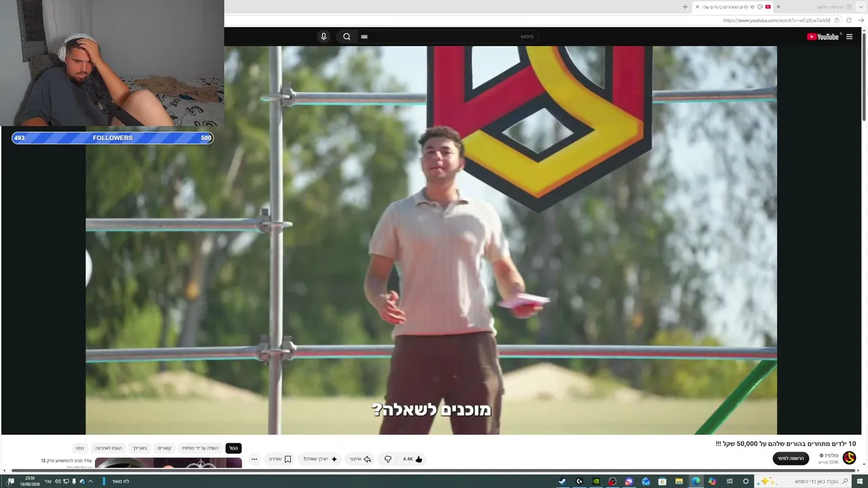The image size is (868, 488).
Task: Open the YouTube hamburger guide menu
Action: (849, 37)
